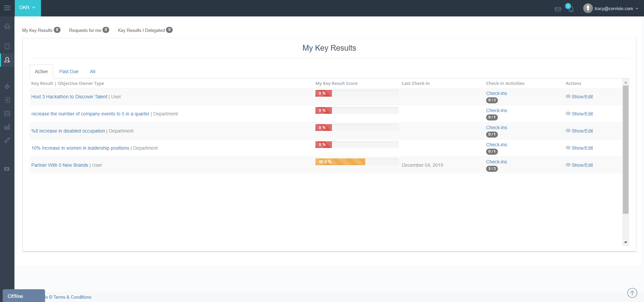Image resolution: width=644 pixels, height=302 pixels.
Task: Open Check-ins for company events row
Action: coord(497,110)
